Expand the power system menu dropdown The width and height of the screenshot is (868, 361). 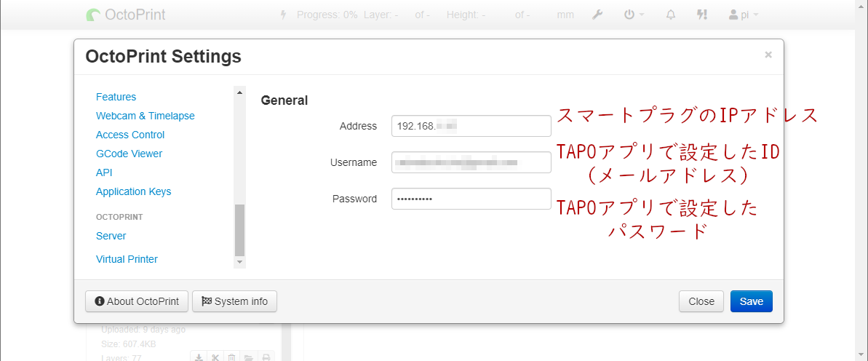(634, 15)
